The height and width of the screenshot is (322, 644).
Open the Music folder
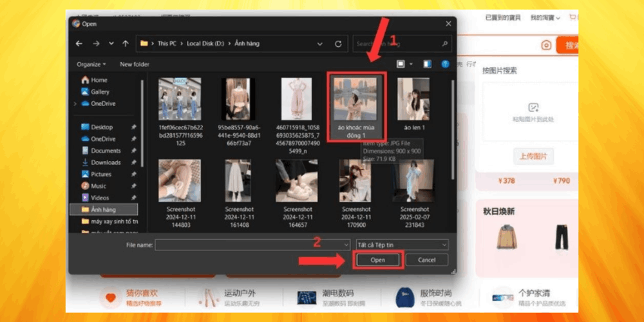click(x=93, y=186)
